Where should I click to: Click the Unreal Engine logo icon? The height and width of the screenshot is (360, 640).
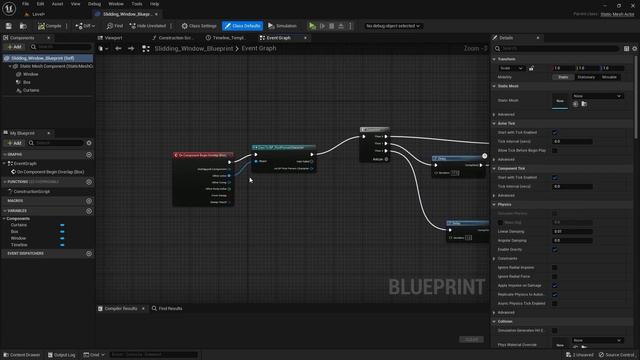point(9,8)
